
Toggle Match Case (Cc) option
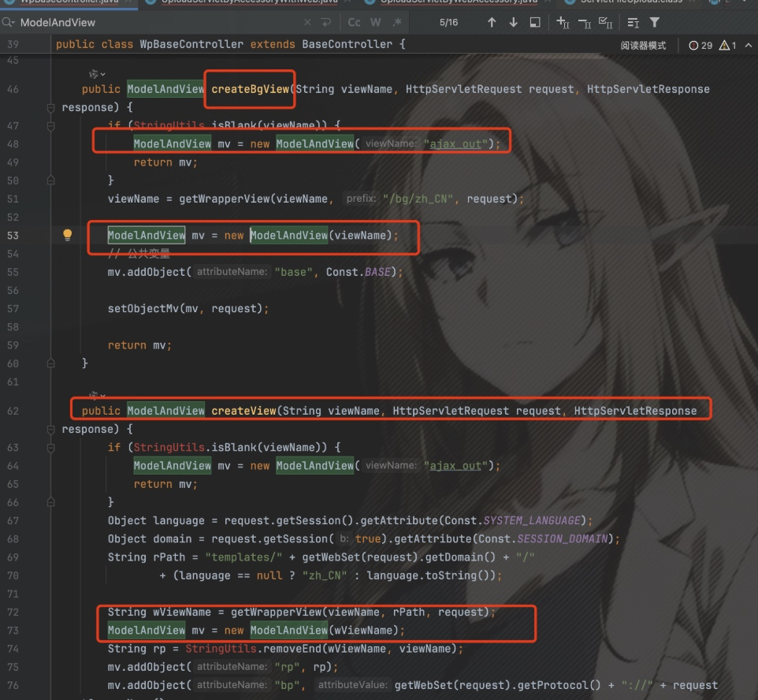pos(354,22)
